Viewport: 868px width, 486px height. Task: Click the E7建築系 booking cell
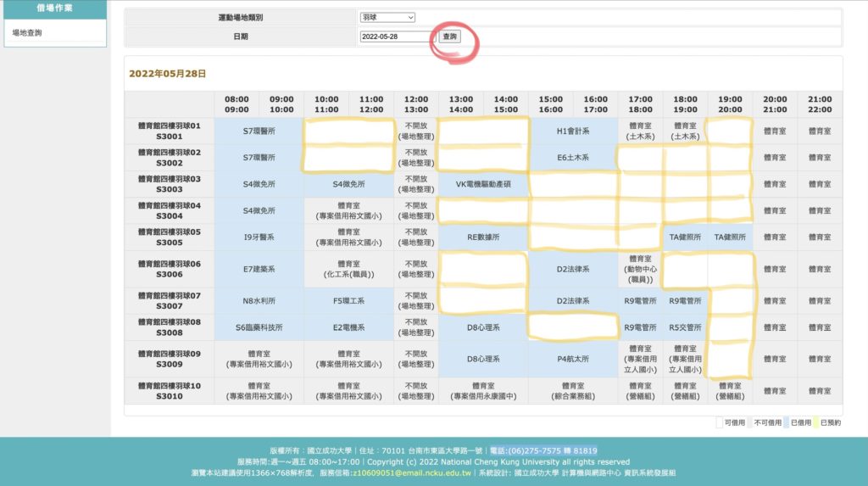(x=259, y=269)
